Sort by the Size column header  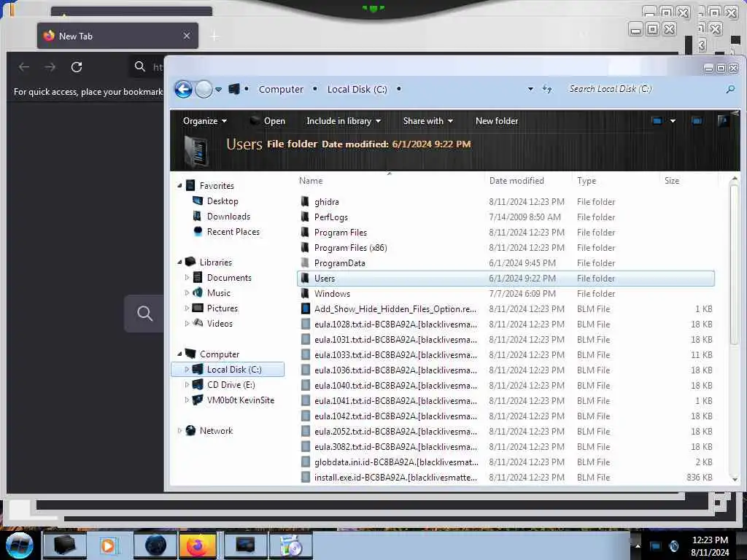[672, 181]
